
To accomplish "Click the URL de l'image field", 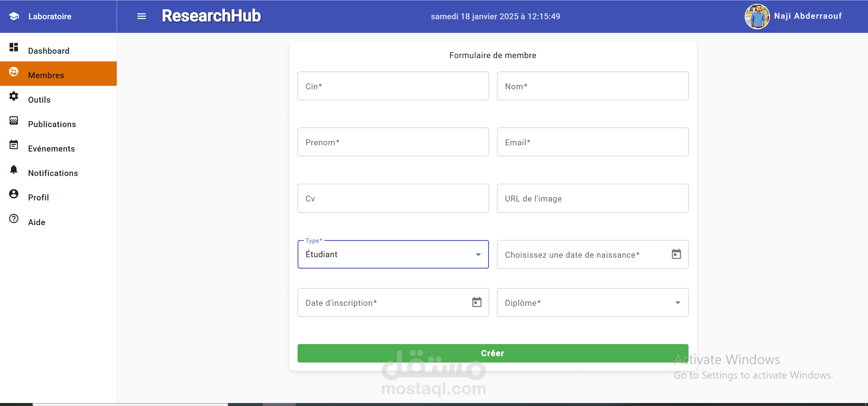I will [x=592, y=199].
